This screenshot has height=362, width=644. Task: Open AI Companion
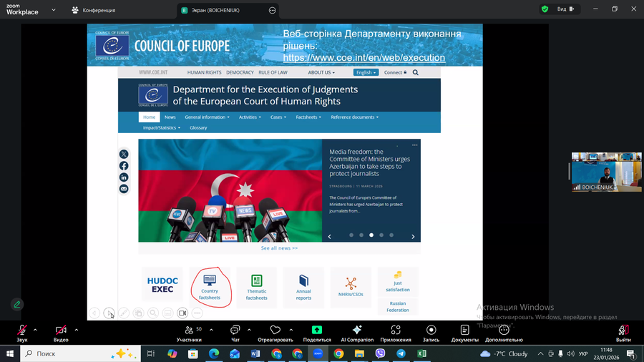(357, 331)
